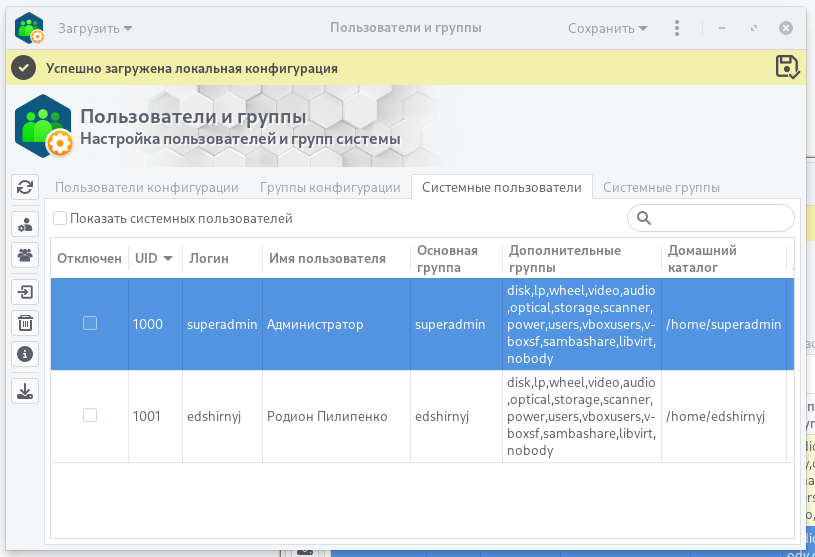Click the floppy disk icon in notification bar
Viewport: 815px width, 557px height.
click(x=787, y=67)
